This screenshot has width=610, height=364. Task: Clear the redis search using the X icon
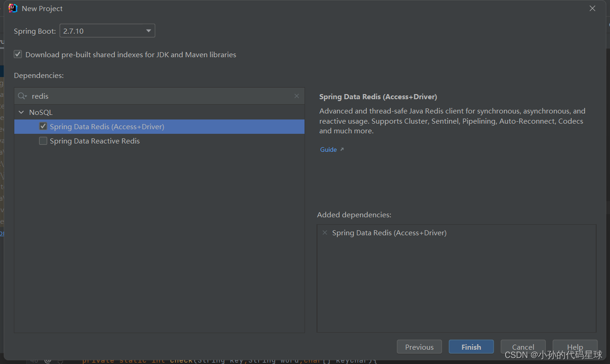pos(297,96)
